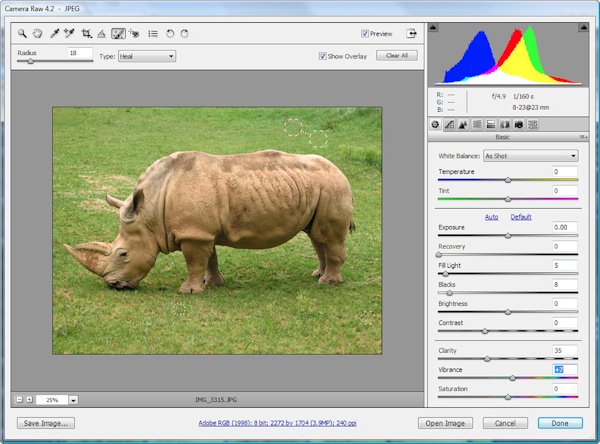Open the Camera Calibration tab
This screenshot has width=600, height=444.
coord(518,124)
